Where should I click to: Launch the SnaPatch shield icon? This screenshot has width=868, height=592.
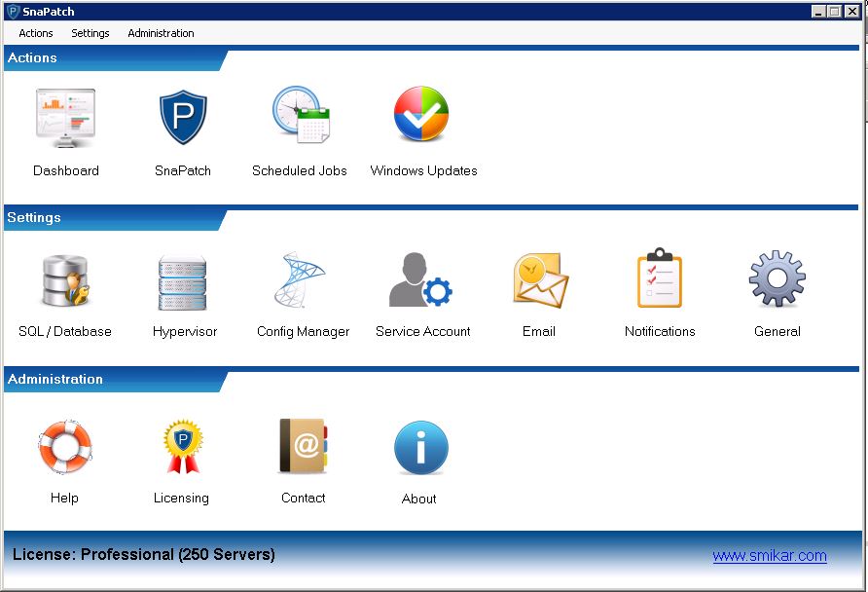pyautogui.click(x=183, y=118)
